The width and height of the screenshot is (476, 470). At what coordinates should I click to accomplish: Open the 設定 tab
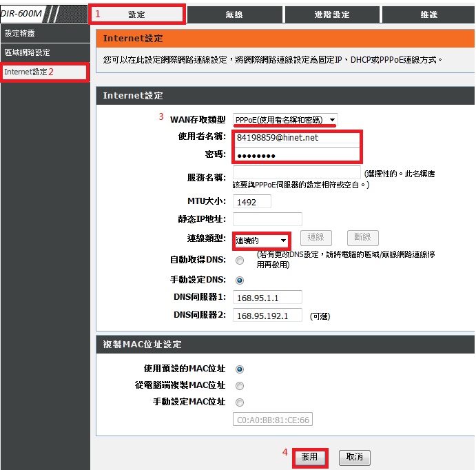point(137,14)
